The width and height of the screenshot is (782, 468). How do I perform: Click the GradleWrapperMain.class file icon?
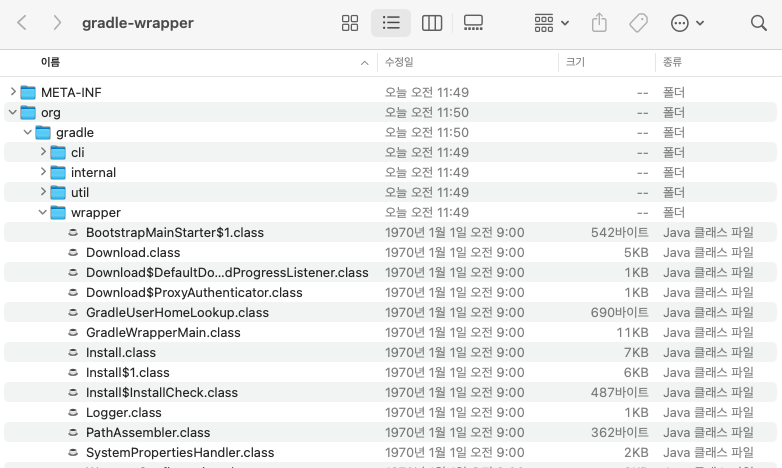pyautogui.click(x=73, y=332)
